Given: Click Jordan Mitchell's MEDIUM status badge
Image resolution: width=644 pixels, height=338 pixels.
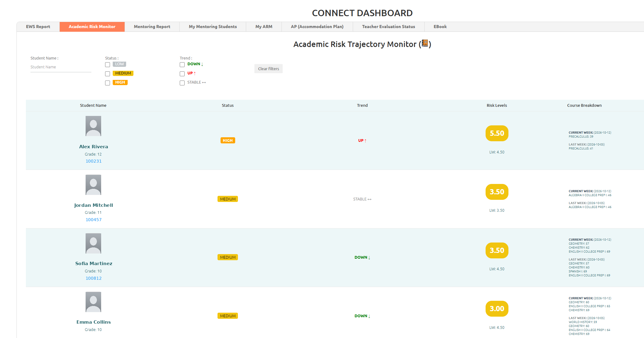Looking at the screenshot, I should point(228,199).
